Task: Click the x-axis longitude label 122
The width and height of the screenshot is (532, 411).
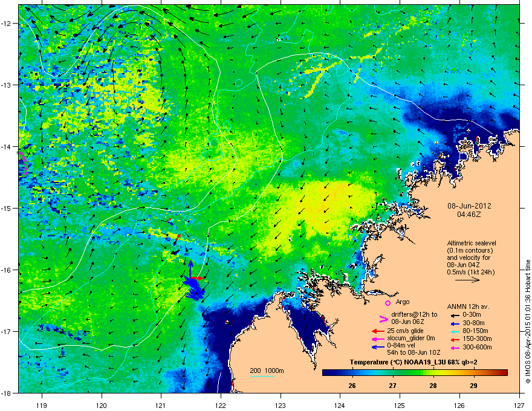Action: point(221,405)
